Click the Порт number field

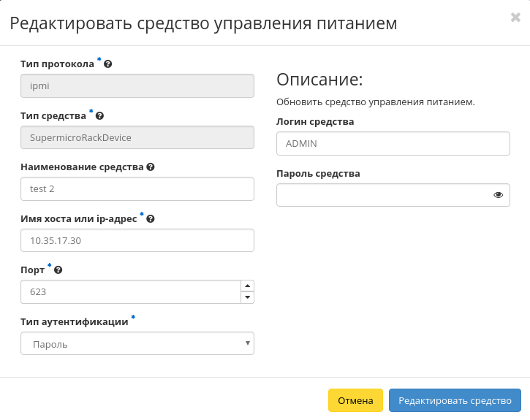[x=130, y=291]
